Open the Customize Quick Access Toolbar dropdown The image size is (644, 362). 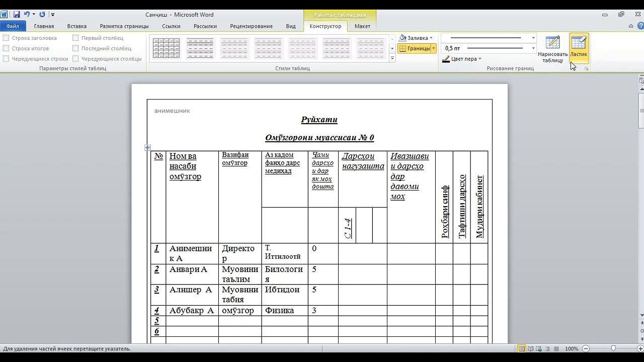53,15
